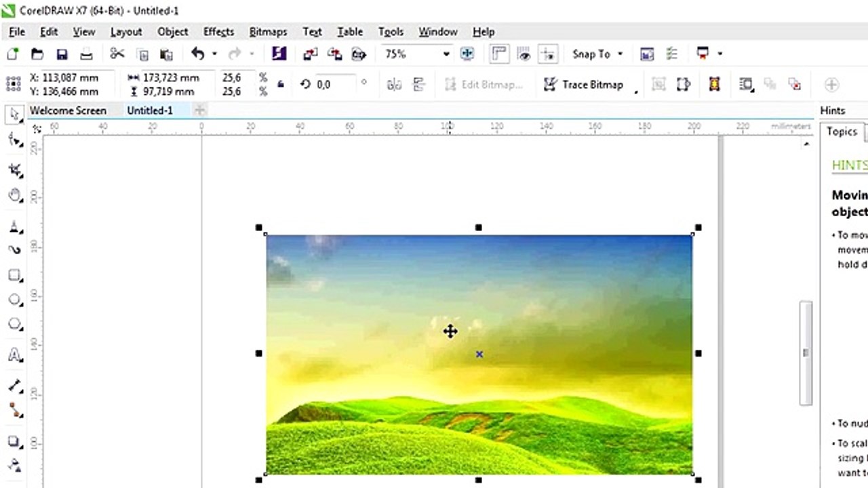Paste from clipboard
The image size is (868, 488).
166,54
